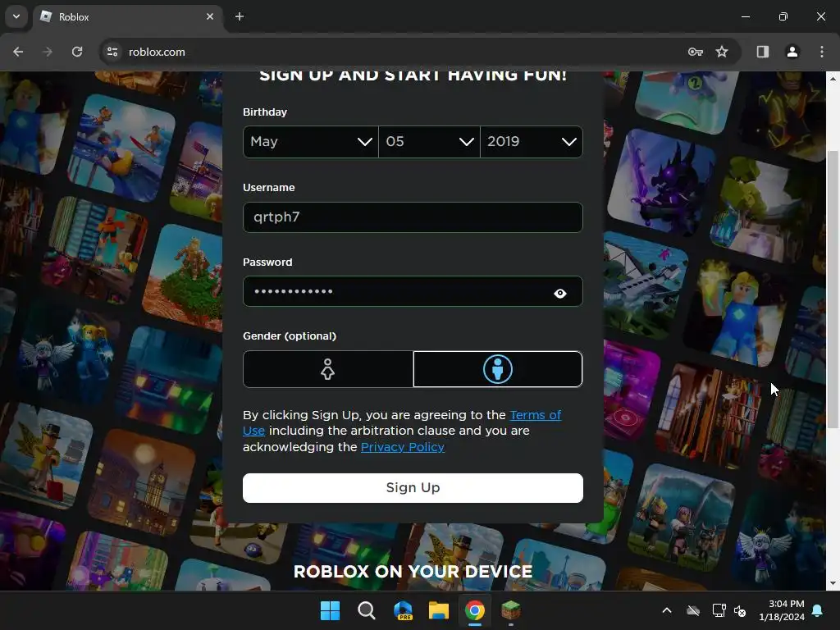Viewport: 840px width, 630px height.
Task: Open the Minecraft block taskbar icon
Action: [510, 610]
